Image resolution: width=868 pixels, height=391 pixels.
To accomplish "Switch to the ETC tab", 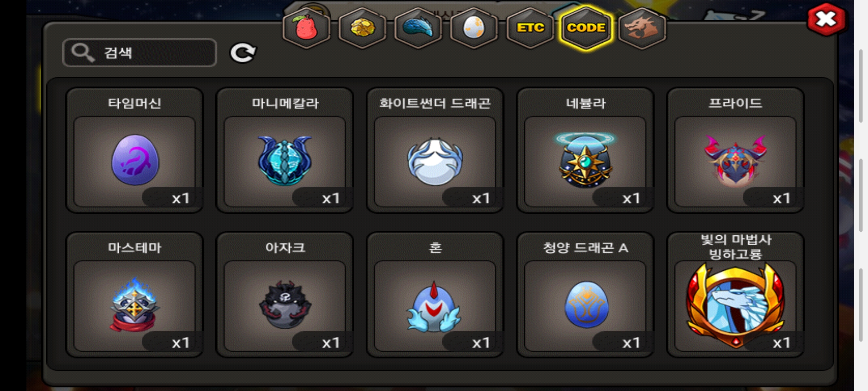I will [x=530, y=28].
